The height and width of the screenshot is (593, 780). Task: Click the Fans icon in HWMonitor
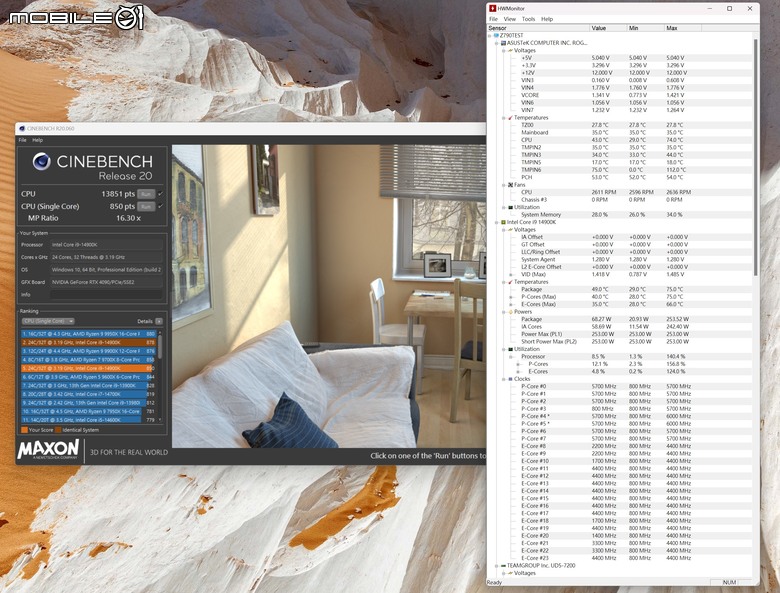pos(510,185)
